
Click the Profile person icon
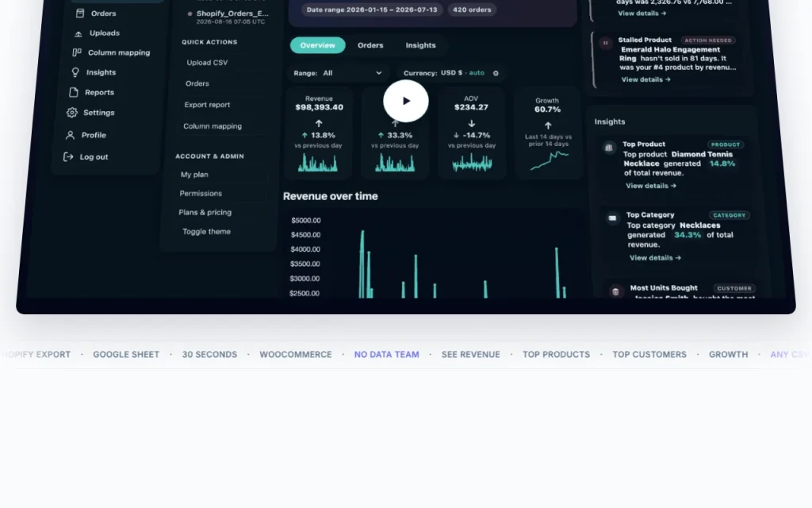[x=70, y=135]
